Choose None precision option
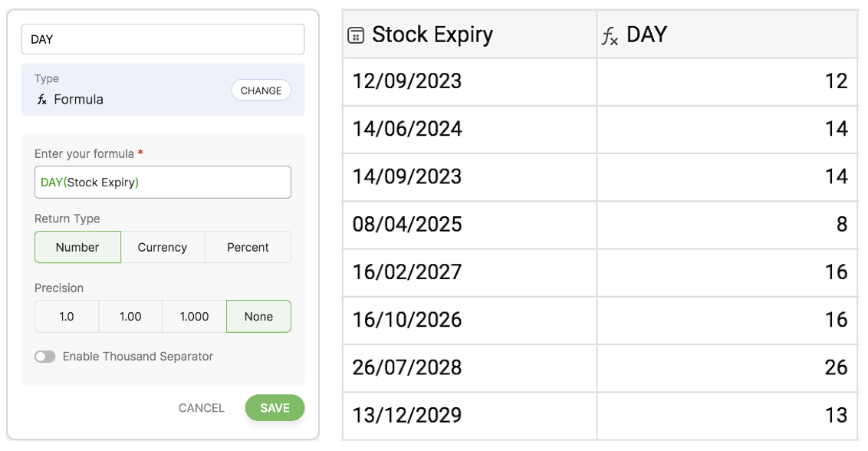Screen dimensions: 868x451 pyautogui.click(x=258, y=316)
